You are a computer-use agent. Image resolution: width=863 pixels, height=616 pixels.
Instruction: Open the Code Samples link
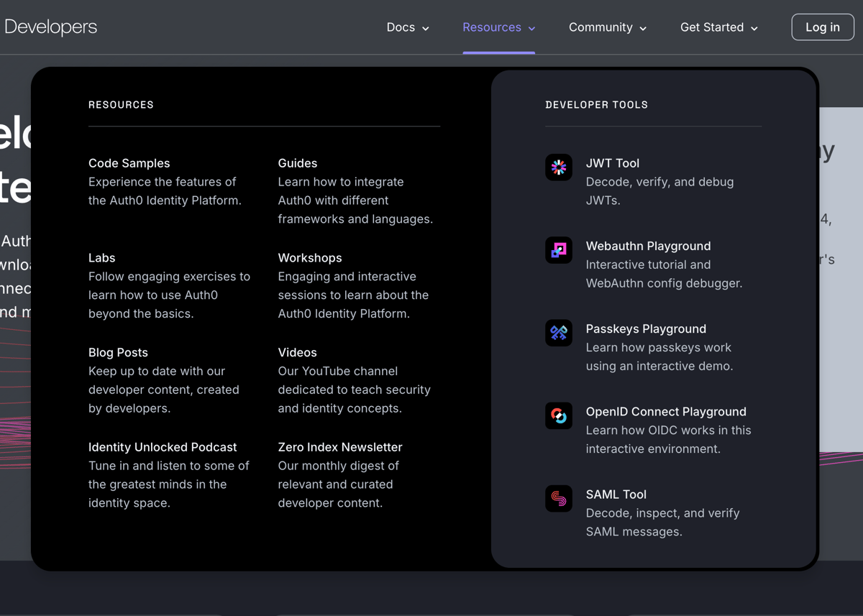click(x=129, y=163)
